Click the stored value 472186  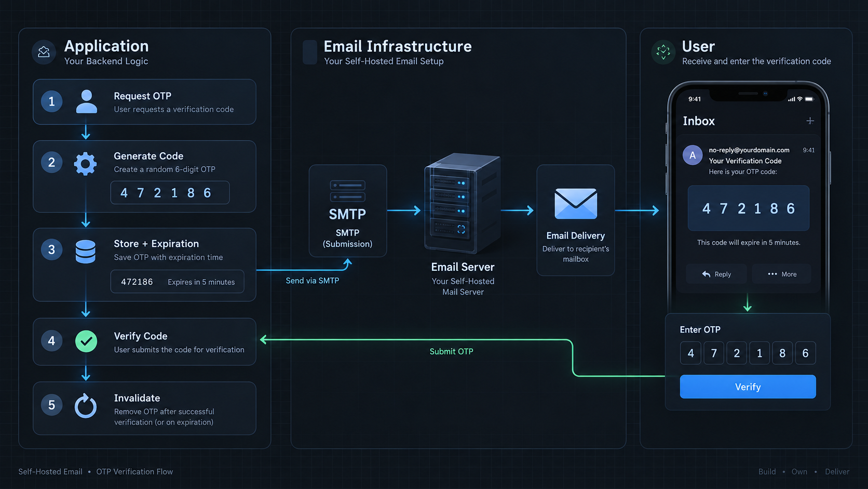click(137, 282)
